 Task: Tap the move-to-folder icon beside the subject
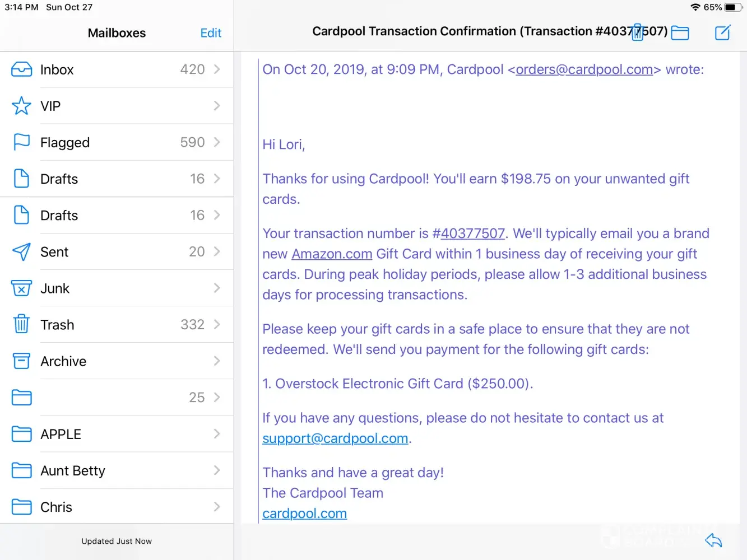pos(680,32)
